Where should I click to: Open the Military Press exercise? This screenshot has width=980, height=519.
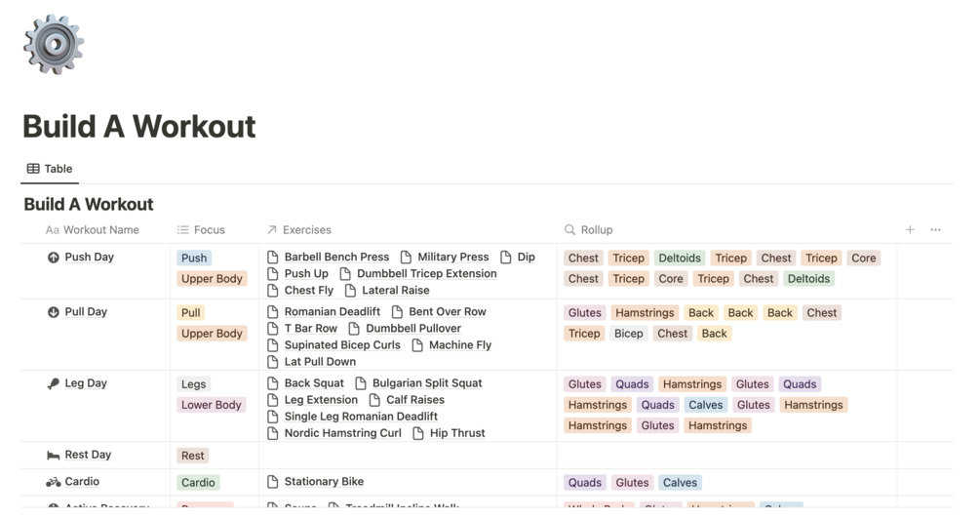[x=453, y=257]
